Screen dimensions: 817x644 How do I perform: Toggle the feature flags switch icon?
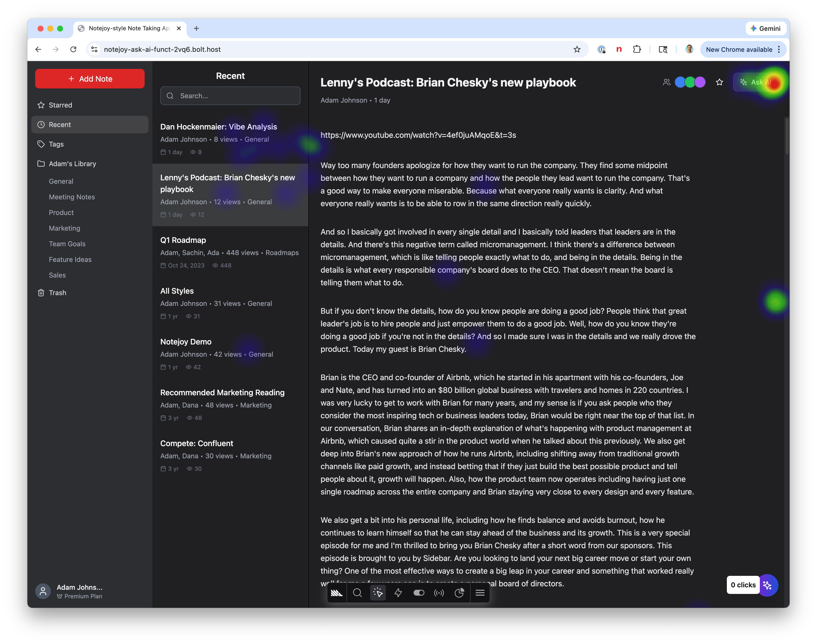pos(419,593)
